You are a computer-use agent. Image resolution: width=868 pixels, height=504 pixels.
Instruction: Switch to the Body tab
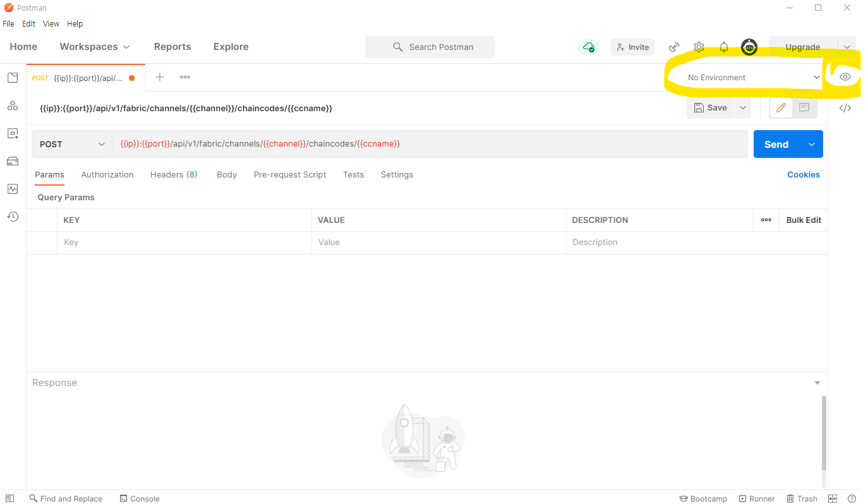coord(227,175)
